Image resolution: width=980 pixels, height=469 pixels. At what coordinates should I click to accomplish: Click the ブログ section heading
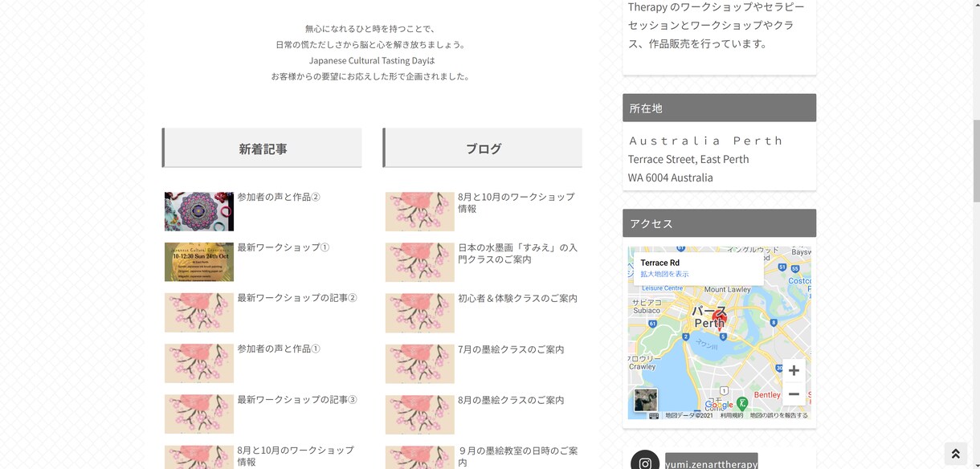483,148
